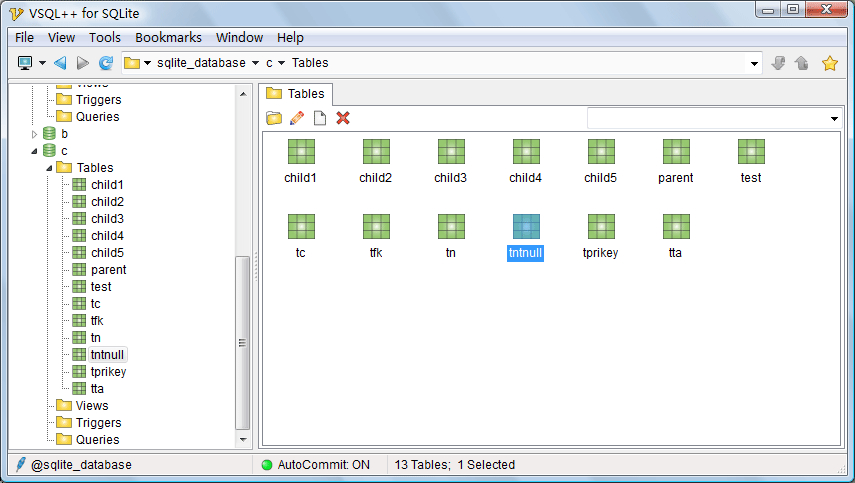
Task: Open the View menu
Action: click(x=61, y=38)
